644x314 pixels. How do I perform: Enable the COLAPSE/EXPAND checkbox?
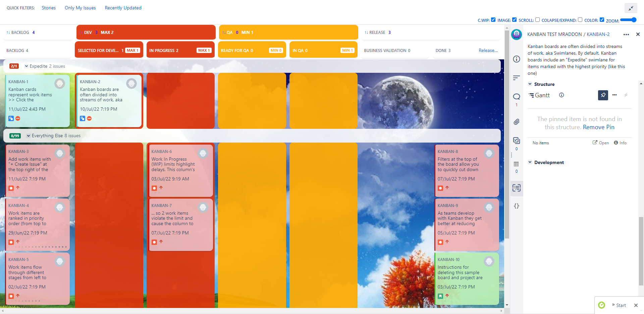580,20
